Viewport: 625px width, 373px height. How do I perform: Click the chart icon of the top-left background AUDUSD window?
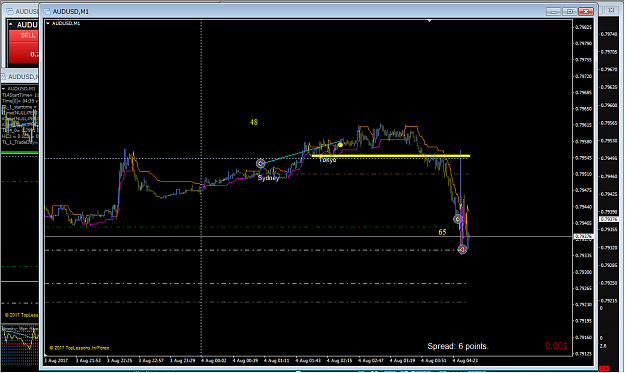point(10,12)
